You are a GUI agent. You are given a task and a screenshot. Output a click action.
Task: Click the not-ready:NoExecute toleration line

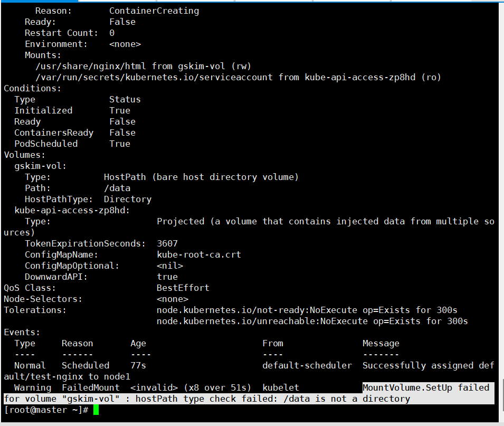click(x=307, y=310)
